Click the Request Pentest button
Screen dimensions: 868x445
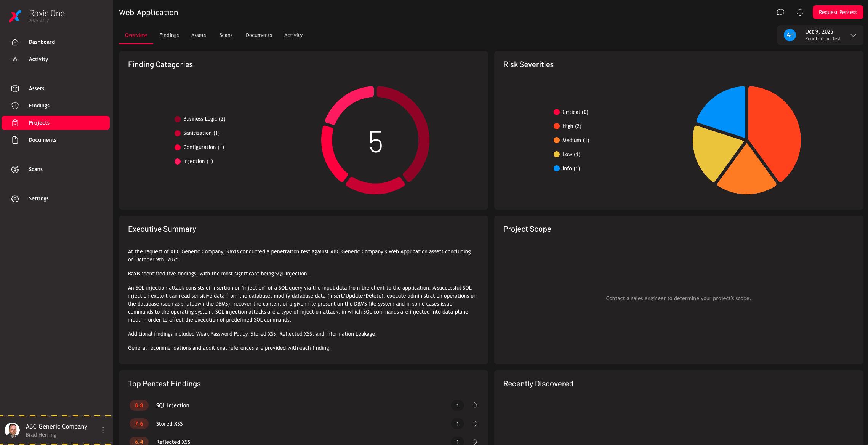pos(838,12)
